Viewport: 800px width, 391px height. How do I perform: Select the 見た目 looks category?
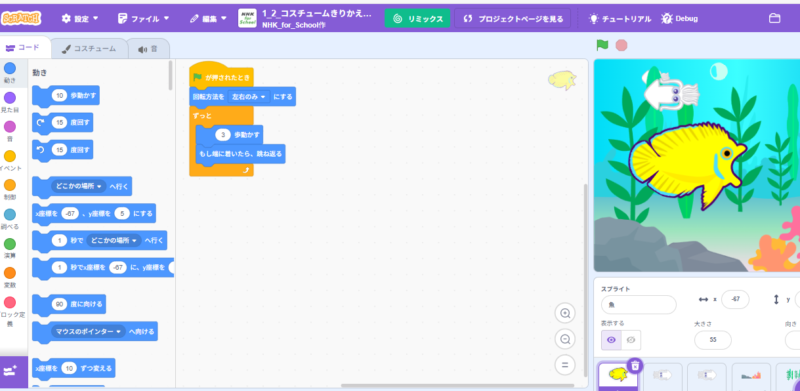[x=10, y=102]
